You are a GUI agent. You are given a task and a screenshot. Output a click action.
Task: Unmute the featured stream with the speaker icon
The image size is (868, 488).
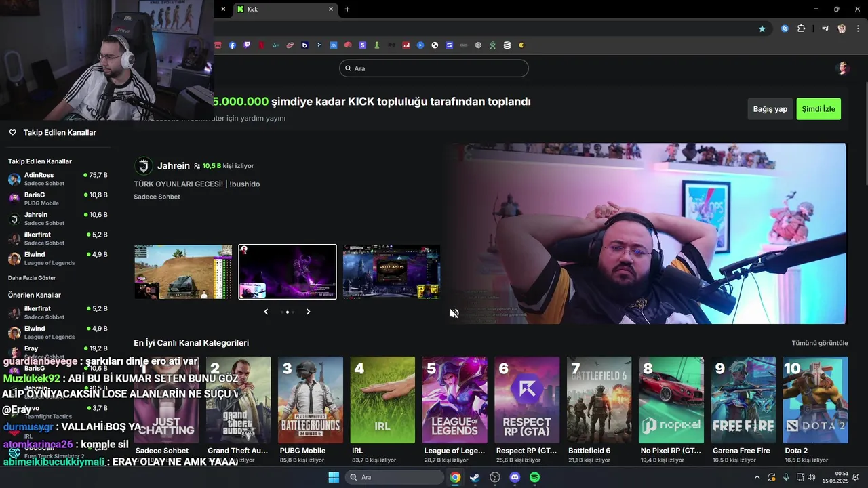(x=454, y=313)
